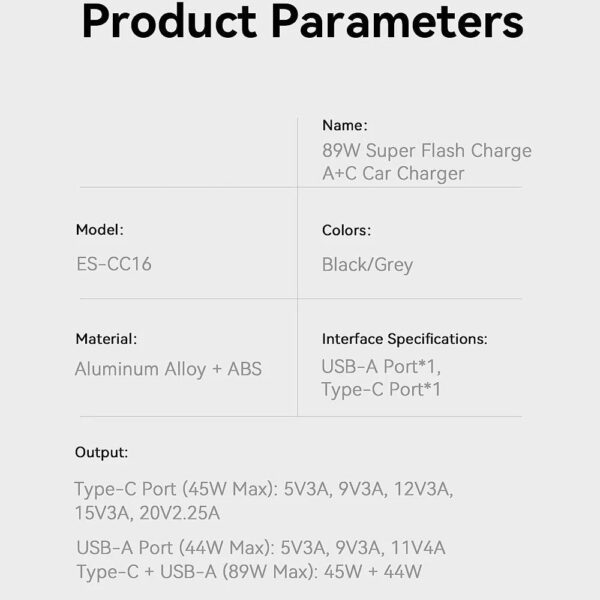Click the A+C Car Charger line
The width and height of the screenshot is (600, 600).
[393, 173]
